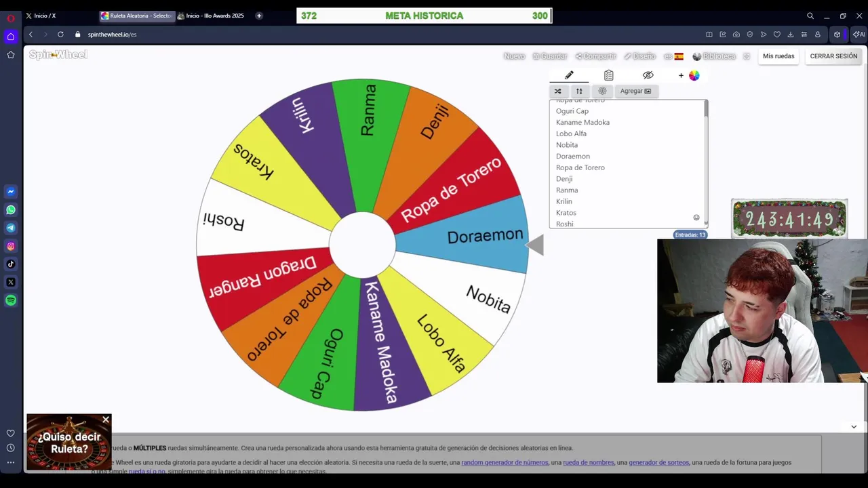Open the snapshot camera tool
868x488 pixels.
[736, 35]
